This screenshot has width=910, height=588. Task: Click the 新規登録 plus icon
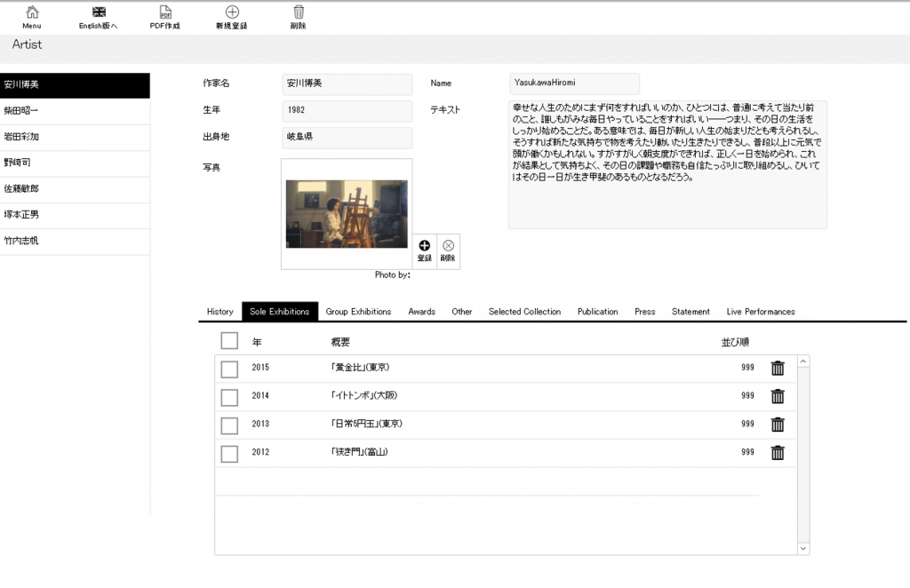point(232,13)
